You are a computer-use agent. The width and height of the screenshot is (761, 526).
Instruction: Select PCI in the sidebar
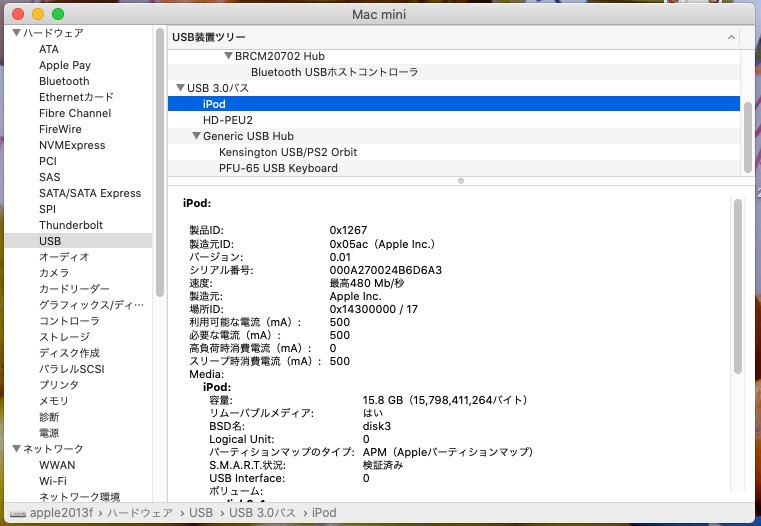[48, 161]
